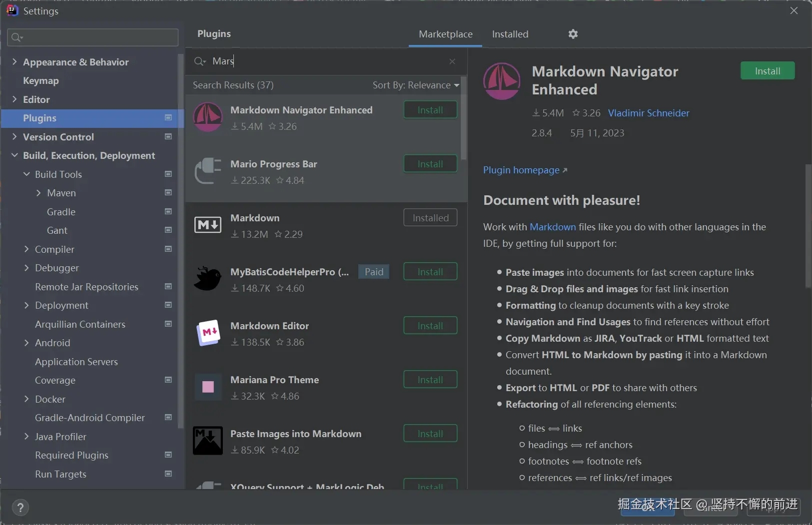Switch to the Marketplace tab
Screen dimensions: 812x525
[x=446, y=34]
